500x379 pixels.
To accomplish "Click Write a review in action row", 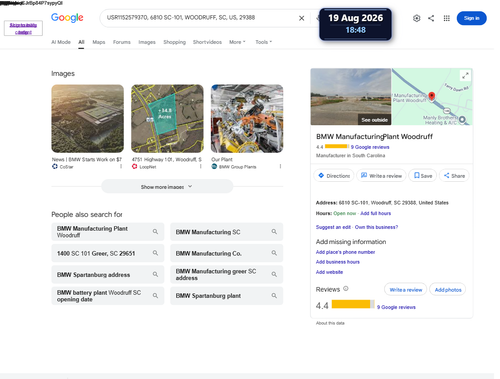I will [381, 176].
